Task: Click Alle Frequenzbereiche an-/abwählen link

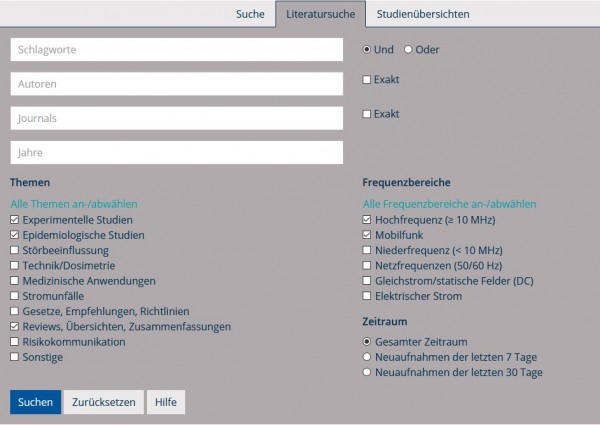Action: tap(450, 204)
